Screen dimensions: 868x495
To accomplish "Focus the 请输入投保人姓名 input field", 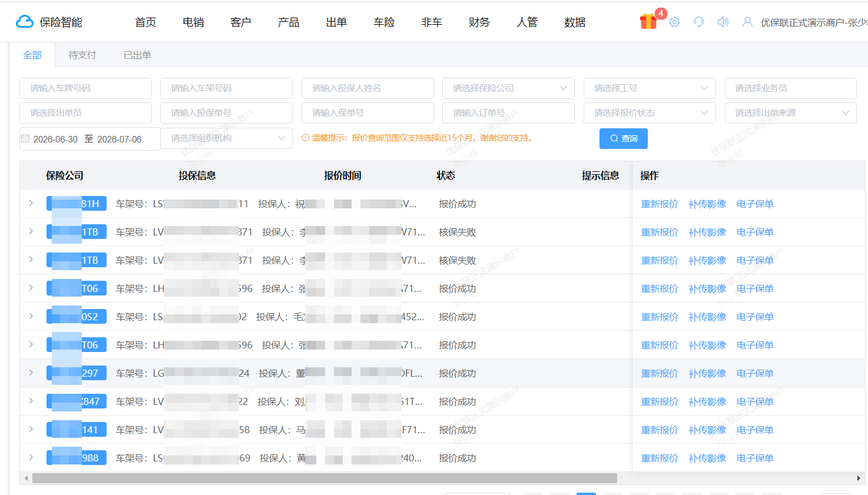I will point(367,88).
